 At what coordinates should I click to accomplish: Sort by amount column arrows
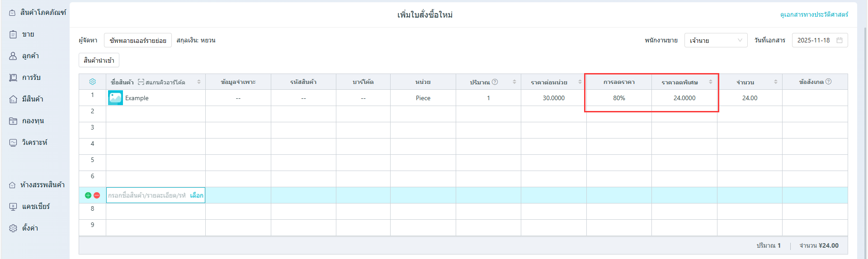776,82
